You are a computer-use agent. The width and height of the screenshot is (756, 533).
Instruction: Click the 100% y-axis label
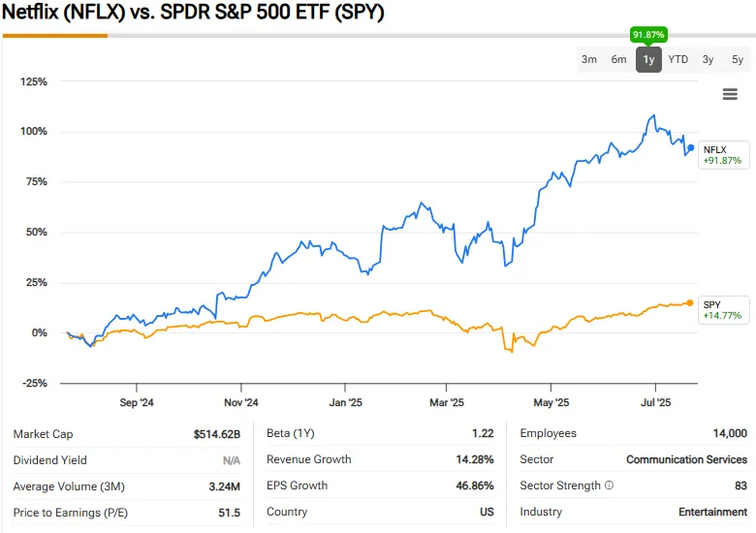(x=34, y=132)
